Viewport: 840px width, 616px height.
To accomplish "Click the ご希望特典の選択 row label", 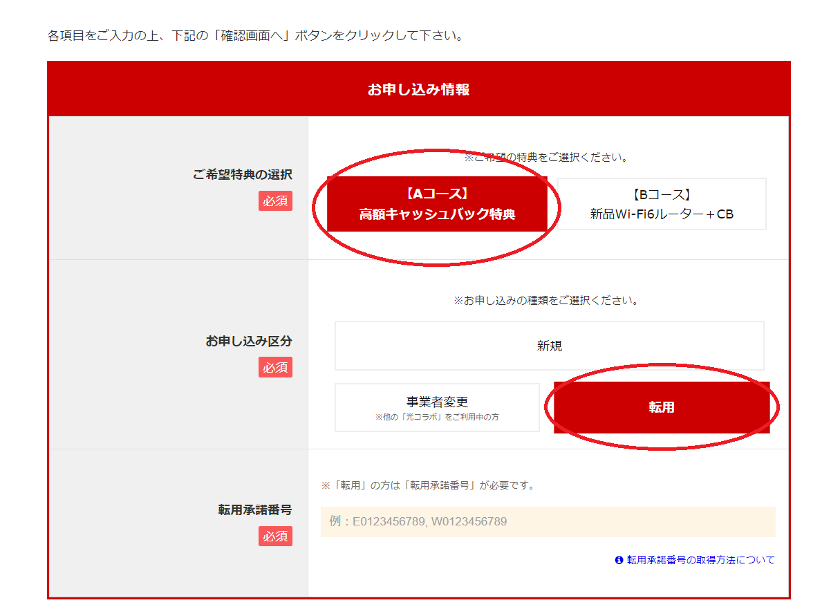I will (x=242, y=175).
